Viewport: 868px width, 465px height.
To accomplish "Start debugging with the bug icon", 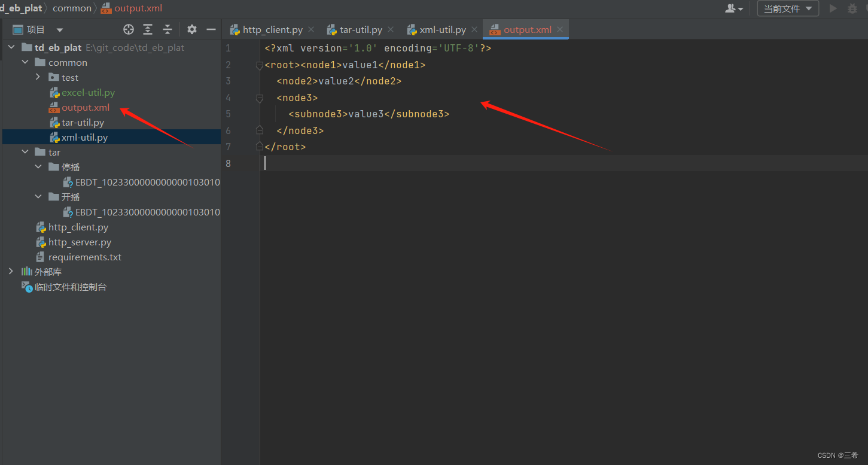I will (852, 8).
